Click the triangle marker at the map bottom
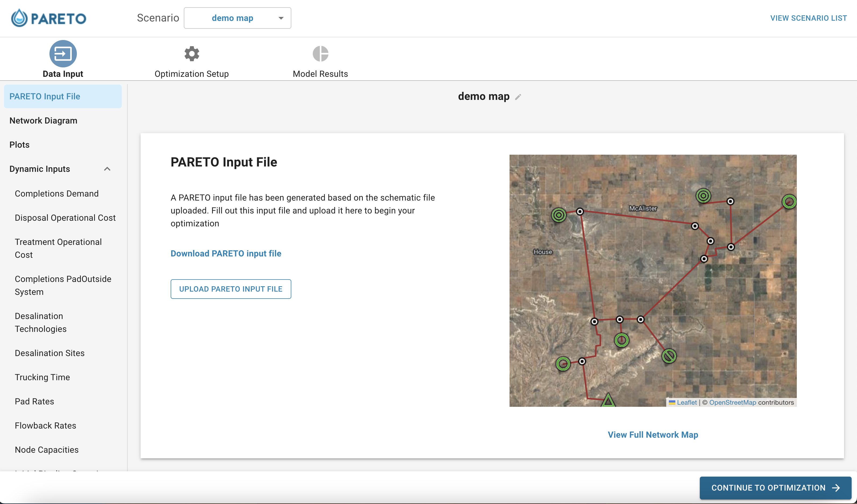This screenshot has height=504, width=857. click(x=608, y=400)
